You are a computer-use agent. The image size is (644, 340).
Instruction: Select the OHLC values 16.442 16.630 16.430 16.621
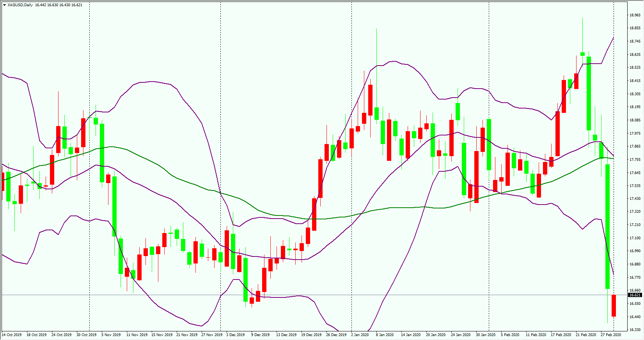pos(59,5)
